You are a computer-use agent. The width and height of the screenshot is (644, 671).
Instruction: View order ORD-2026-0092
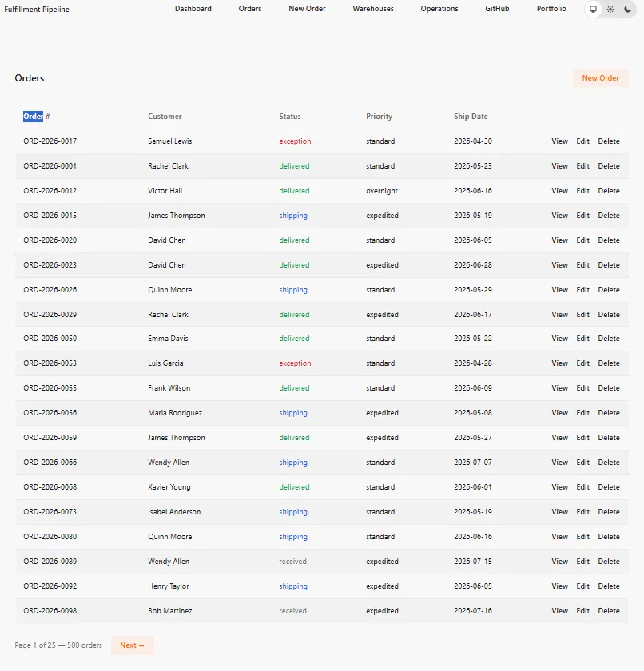coord(559,586)
